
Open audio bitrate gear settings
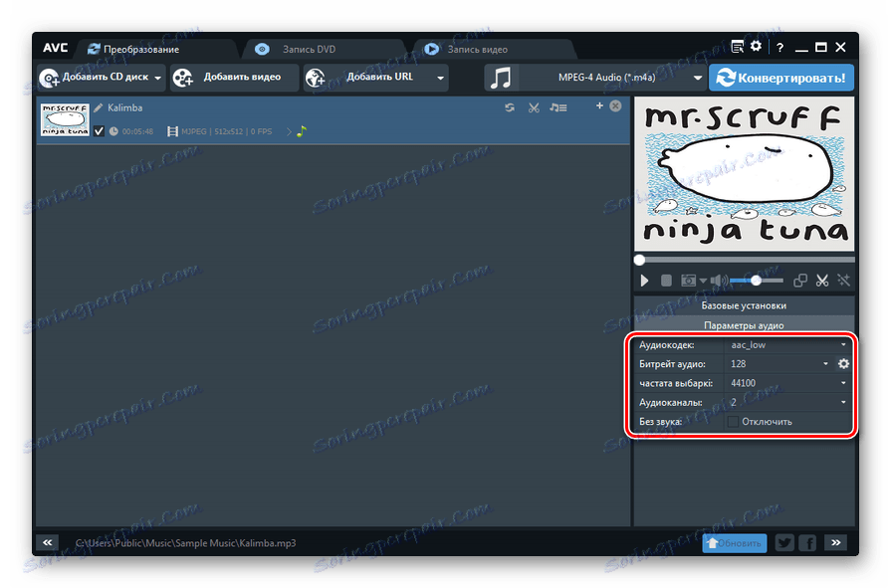[x=844, y=363]
